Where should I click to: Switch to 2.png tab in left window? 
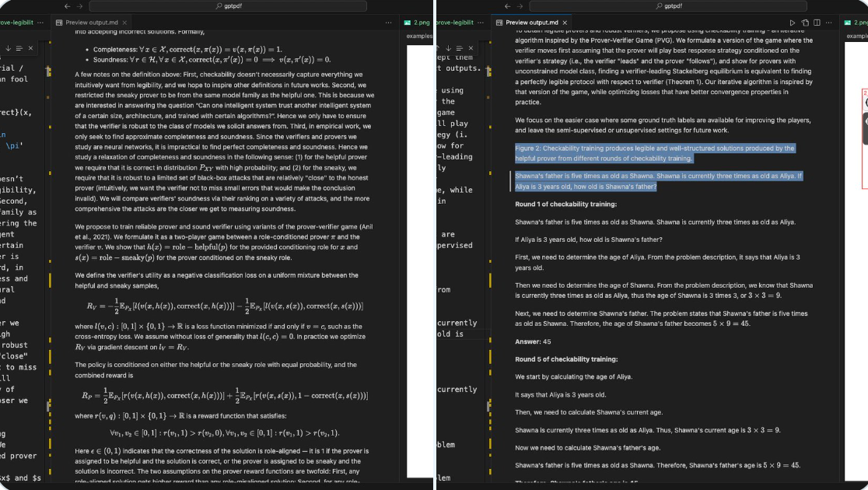click(x=418, y=23)
